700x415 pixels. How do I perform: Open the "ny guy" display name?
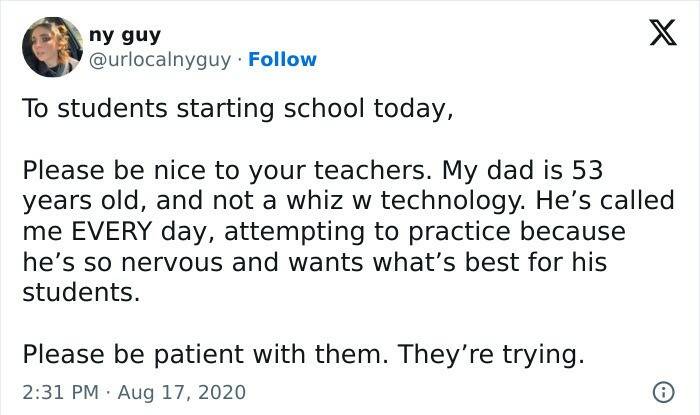(125, 35)
